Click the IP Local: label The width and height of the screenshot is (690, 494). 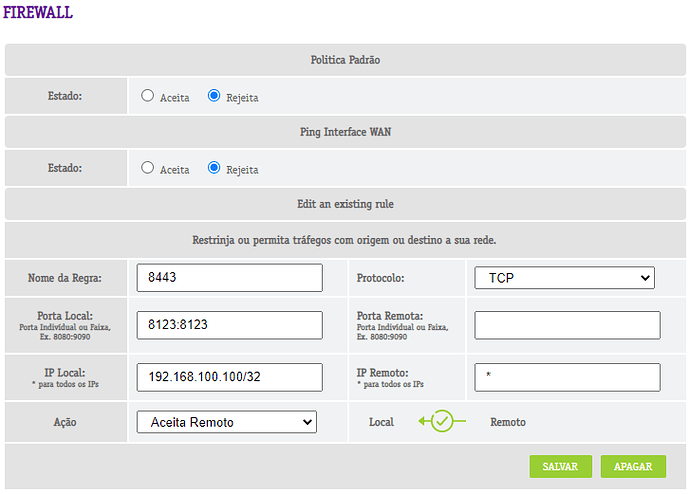(65, 373)
